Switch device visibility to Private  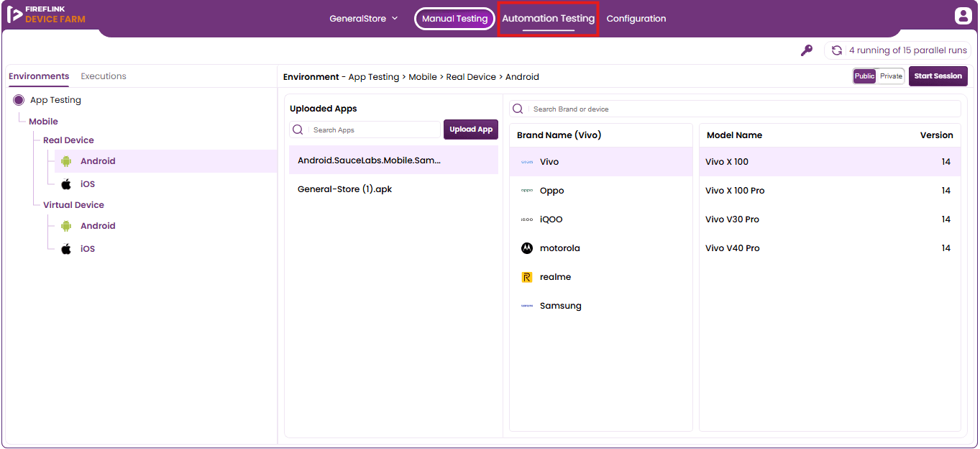point(891,76)
